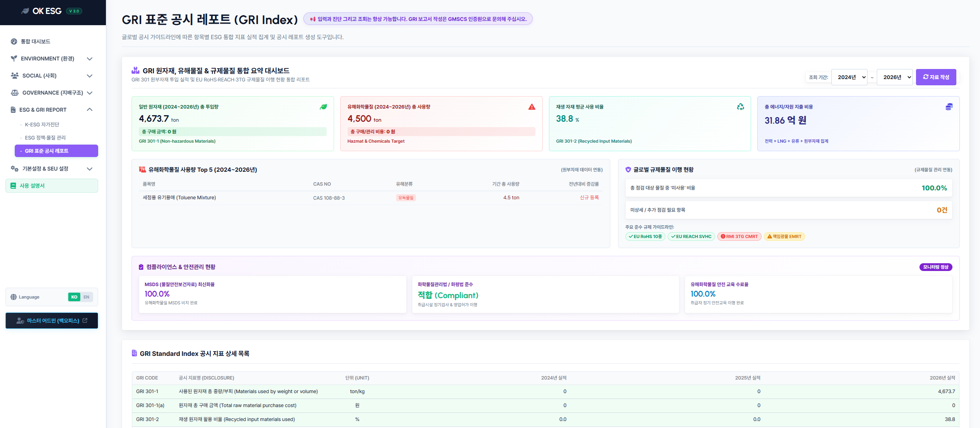Click the 총 구매 금액: 0 원 green bar
Image resolution: width=980 pixels, height=428 pixels.
point(233,132)
